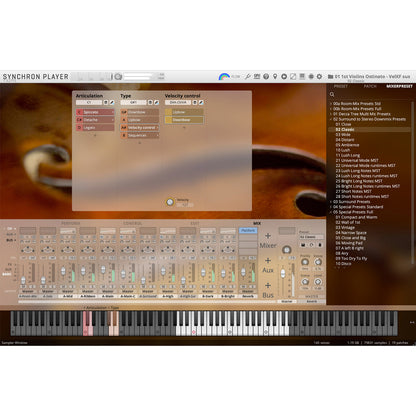Select the Detache articulation slot
This screenshot has height=416, width=416.
[95, 120]
